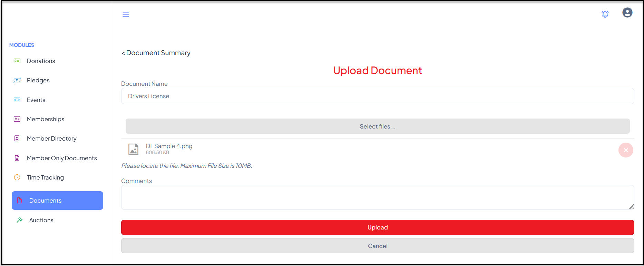644x266 pixels.
Task: Focus the Document Name field
Action: tap(378, 96)
